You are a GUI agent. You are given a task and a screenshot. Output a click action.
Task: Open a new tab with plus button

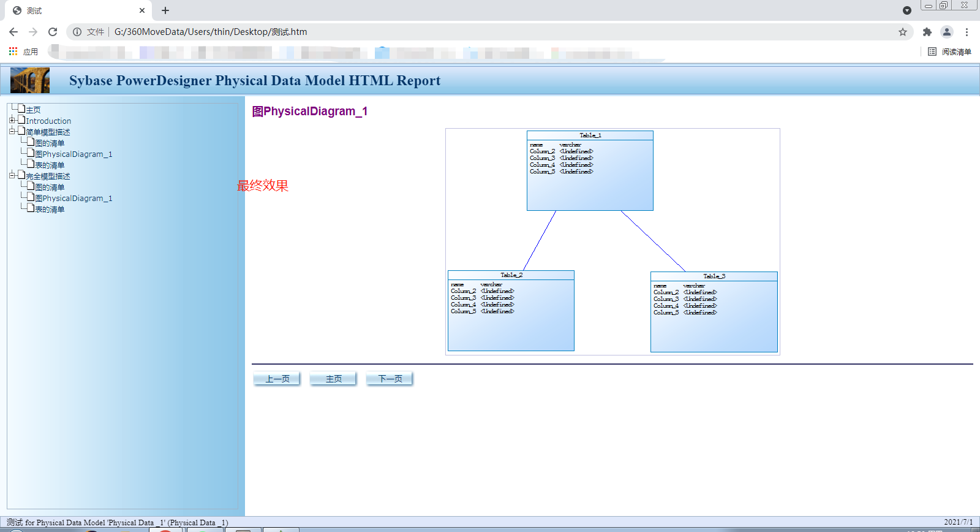tap(165, 10)
